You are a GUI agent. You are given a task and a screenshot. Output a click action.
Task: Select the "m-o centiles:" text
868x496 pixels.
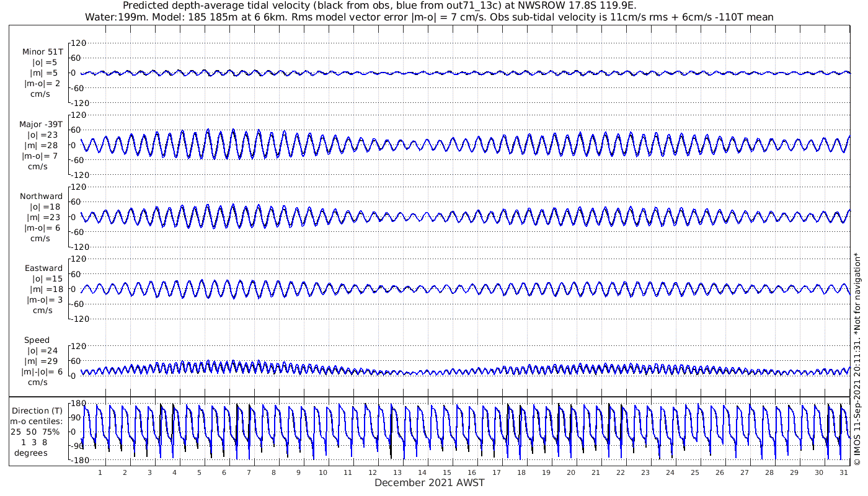pos(37,421)
